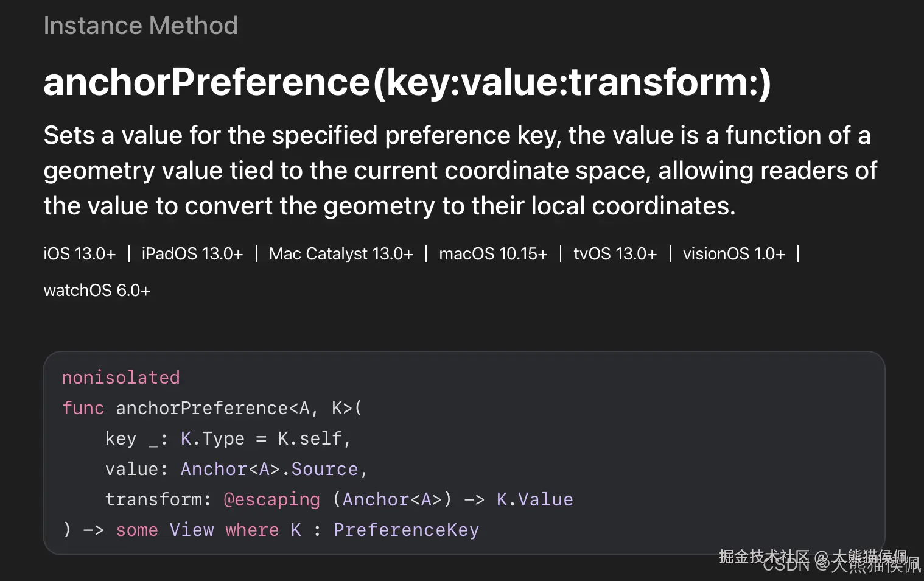Click the K.Type parameter type in the key line
The width and height of the screenshot is (924, 581).
(212, 439)
